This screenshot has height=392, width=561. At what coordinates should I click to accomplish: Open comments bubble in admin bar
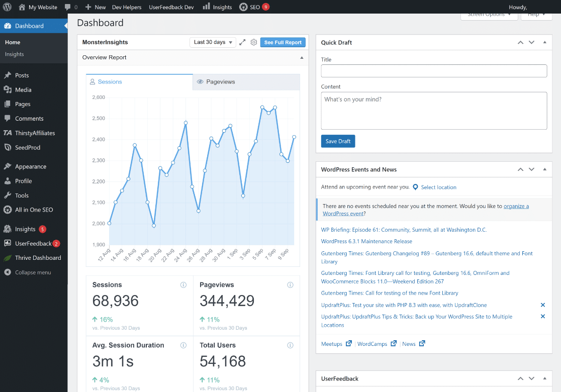click(x=71, y=7)
